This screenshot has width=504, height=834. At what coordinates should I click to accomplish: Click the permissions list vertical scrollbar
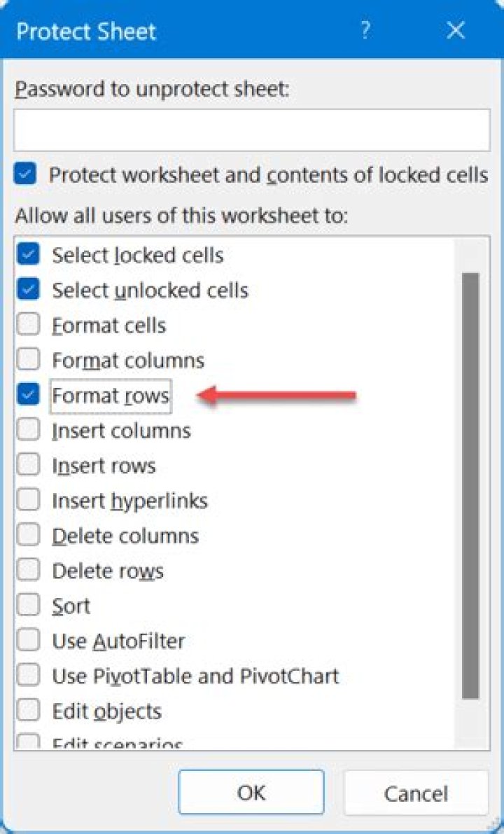pos(470,483)
